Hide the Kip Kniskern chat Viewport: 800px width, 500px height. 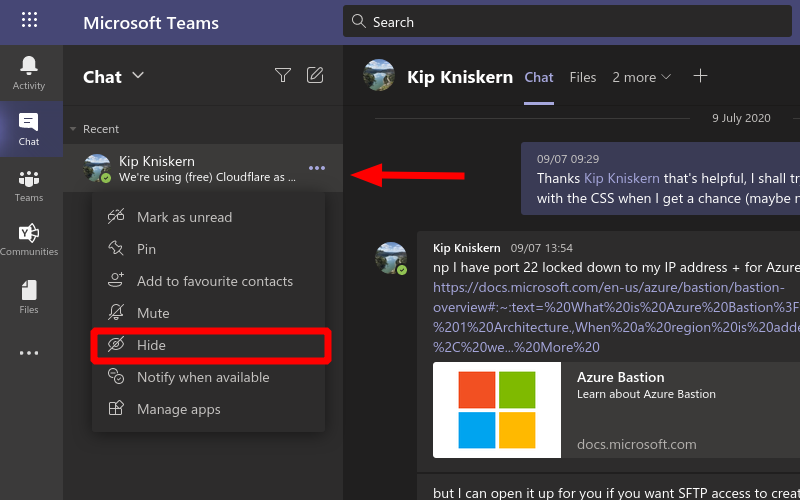[x=152, y=345]
